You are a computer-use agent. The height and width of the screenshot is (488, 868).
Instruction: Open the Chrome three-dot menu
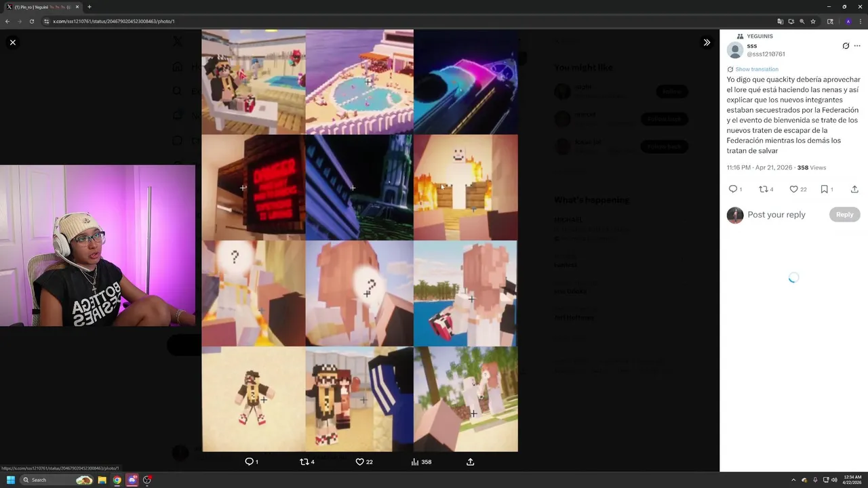860,21
